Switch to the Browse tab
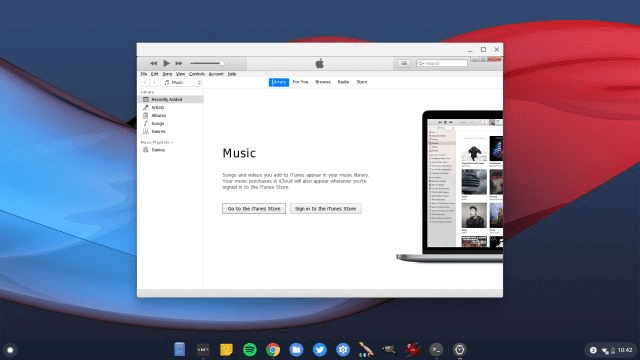The width and height of the screenshot is (640, 360). (x=323, y=82)
